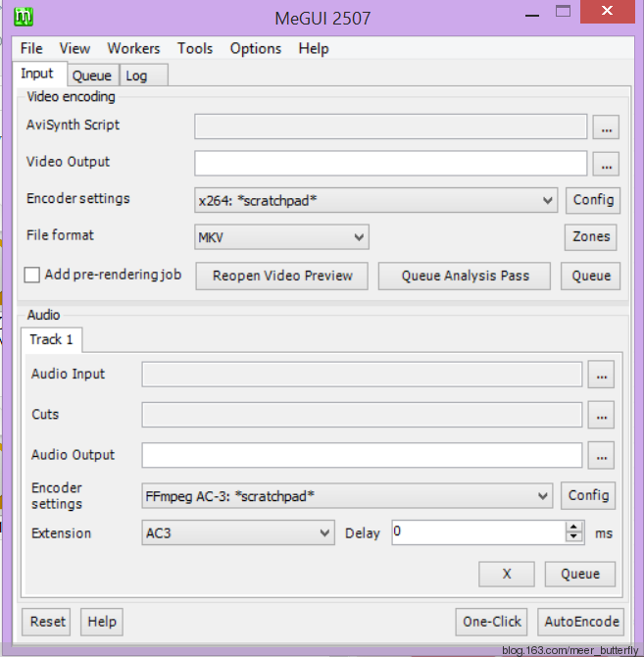Click the Cuts text field
644x657 pixels.
click(362, 415)
